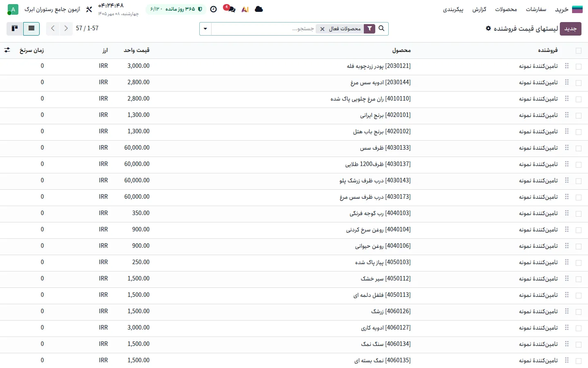Click the search input field
588x368 pixels.
(263, 29)
